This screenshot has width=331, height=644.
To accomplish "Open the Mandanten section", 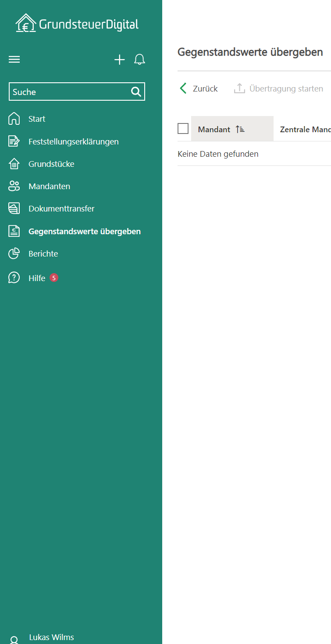I will tap(49, 186).
